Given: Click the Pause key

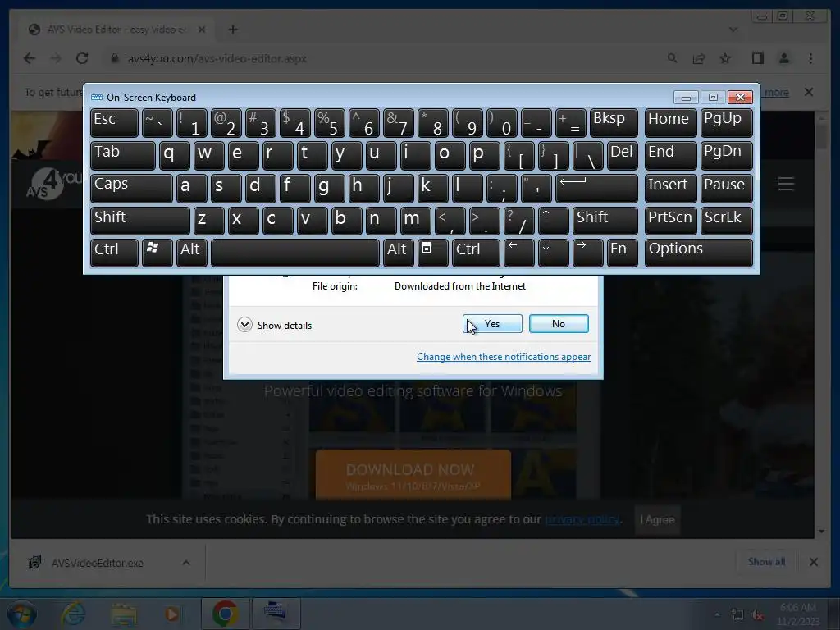Looking at the screenshot, I should [x=726, y=188].
